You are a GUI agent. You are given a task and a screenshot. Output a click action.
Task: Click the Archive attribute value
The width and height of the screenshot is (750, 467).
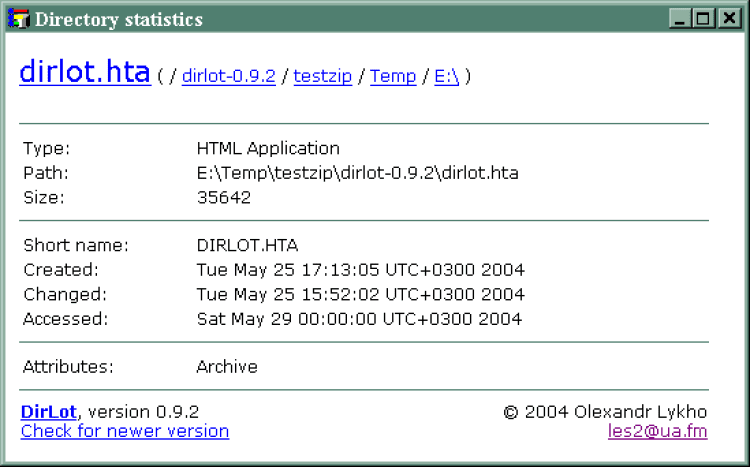[x=227, y=367]
